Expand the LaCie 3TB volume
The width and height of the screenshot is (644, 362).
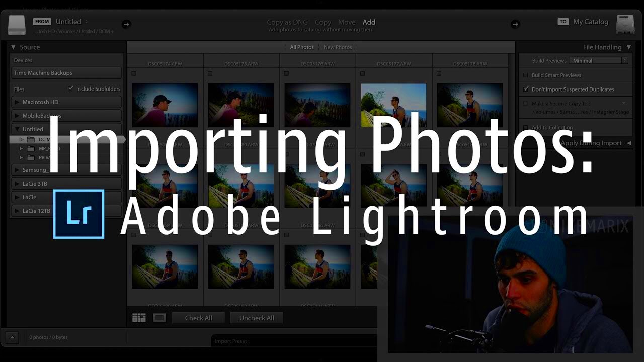pyautogui.click(x=17, y=184)
